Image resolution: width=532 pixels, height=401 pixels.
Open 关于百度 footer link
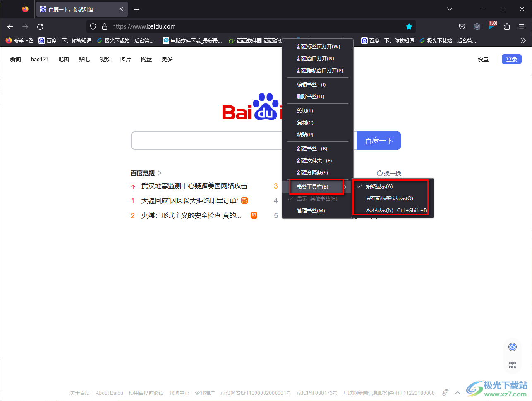click(80, 393)
